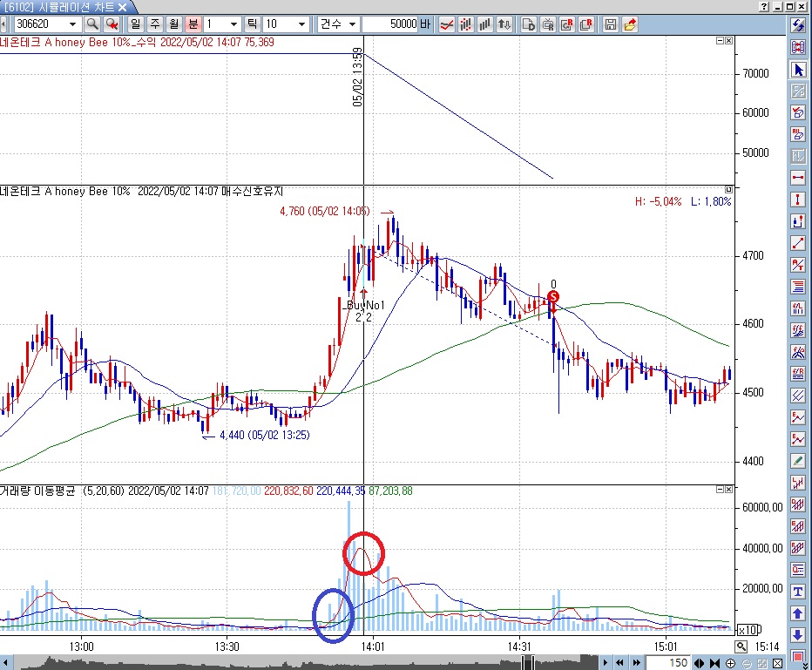Open the 건수 count type dropdown
Image resolution: width=812 pixels, height=670 pixels.
(351, 24)
